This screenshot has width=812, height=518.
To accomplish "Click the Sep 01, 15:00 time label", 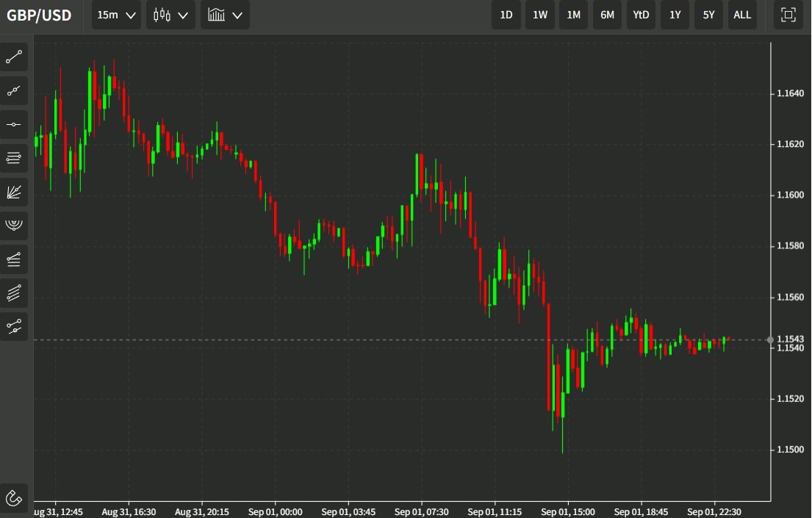I will click(567, 512).
